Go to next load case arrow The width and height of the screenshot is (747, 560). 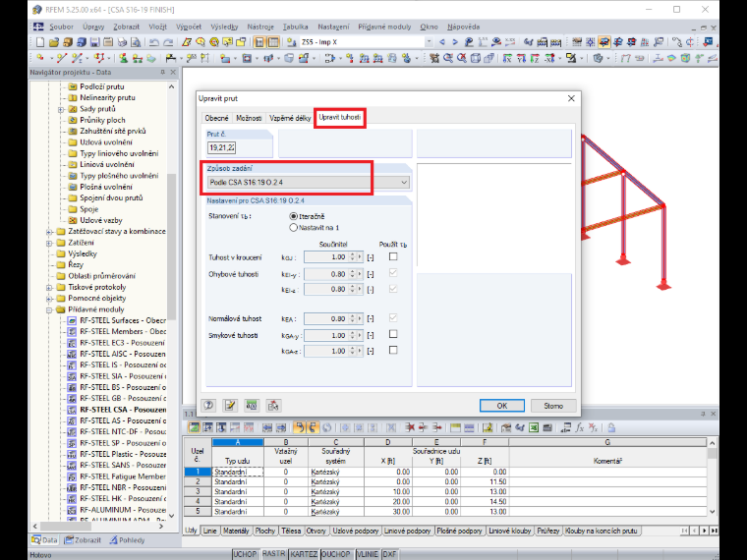[454, 42]
